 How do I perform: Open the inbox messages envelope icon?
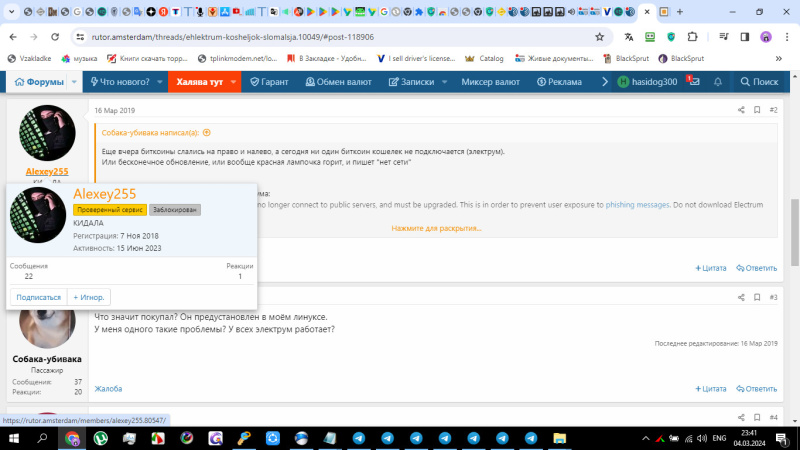click(694, 82)
